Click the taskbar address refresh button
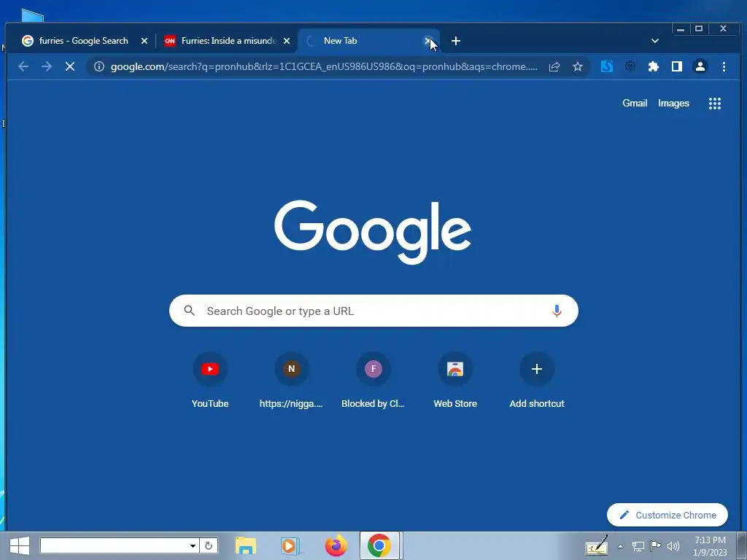Viewport: 747px width, 560px height. [x=209, y=545]
